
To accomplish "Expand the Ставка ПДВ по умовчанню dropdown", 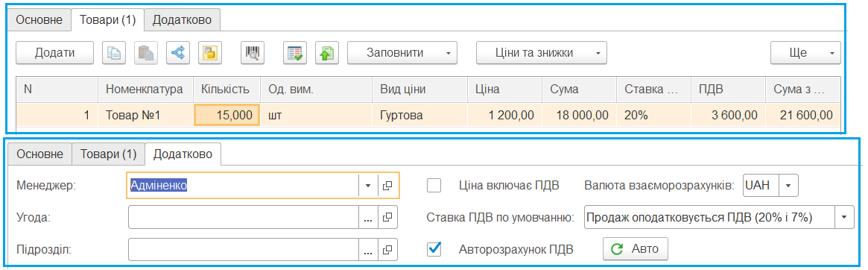I will pos(844,217).
